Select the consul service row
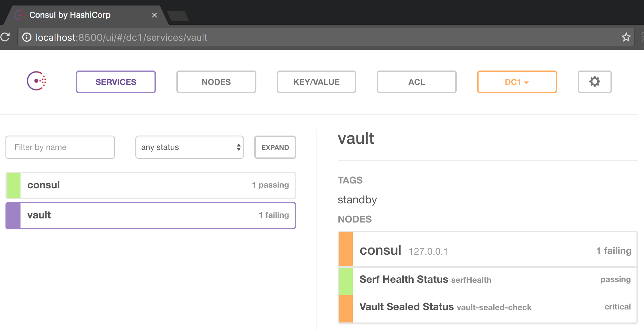Image resolution: width=644 pixels, height=330 pixels. coord(151,185)
